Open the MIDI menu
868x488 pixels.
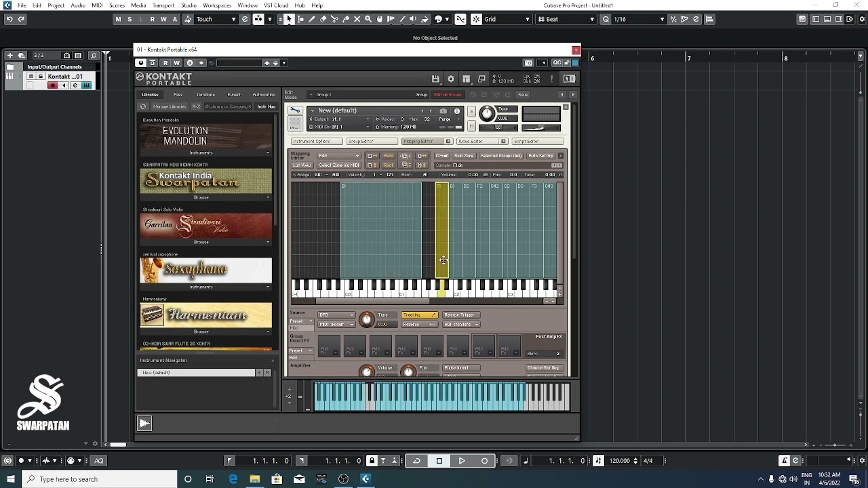coord(97,5)
